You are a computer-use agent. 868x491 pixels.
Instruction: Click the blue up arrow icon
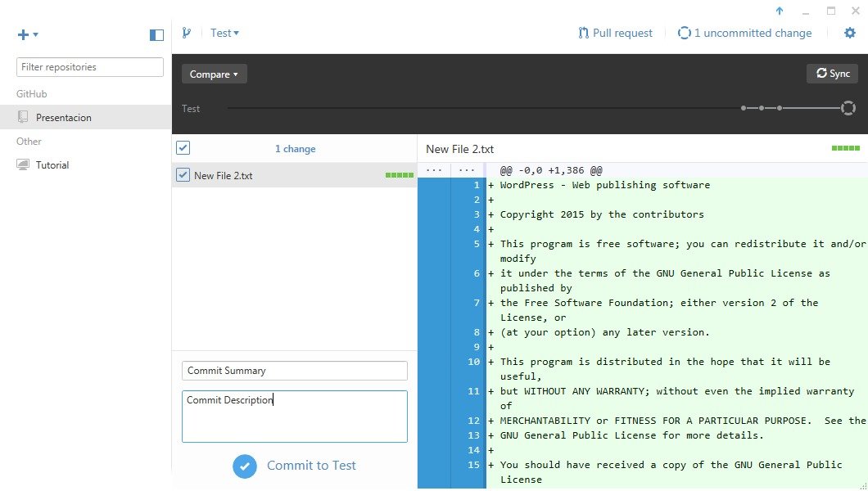point(780,11)
